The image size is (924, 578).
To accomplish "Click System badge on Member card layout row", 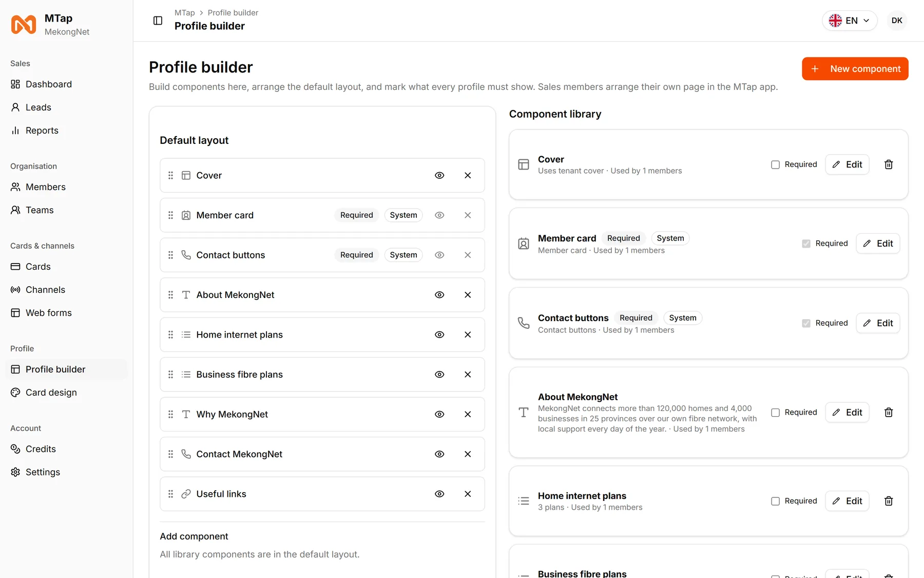I will click(403, 215).
